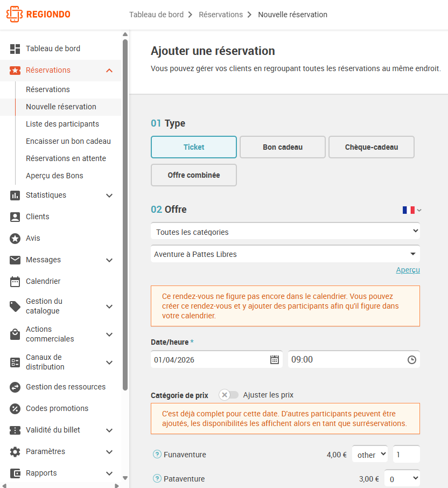The width and height of the screenshot is (448, 488).
Task: Click the Réservations star ticket icon
Action: tap(15, 71)
